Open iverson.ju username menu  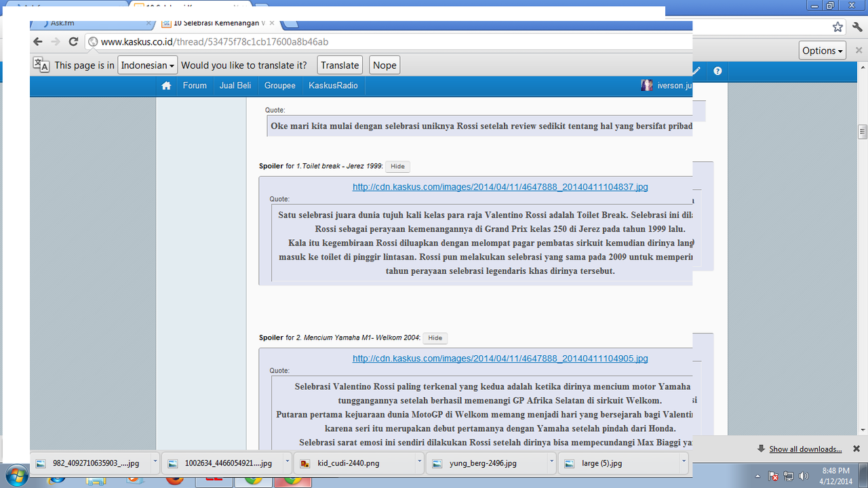(x=674, y=85)
